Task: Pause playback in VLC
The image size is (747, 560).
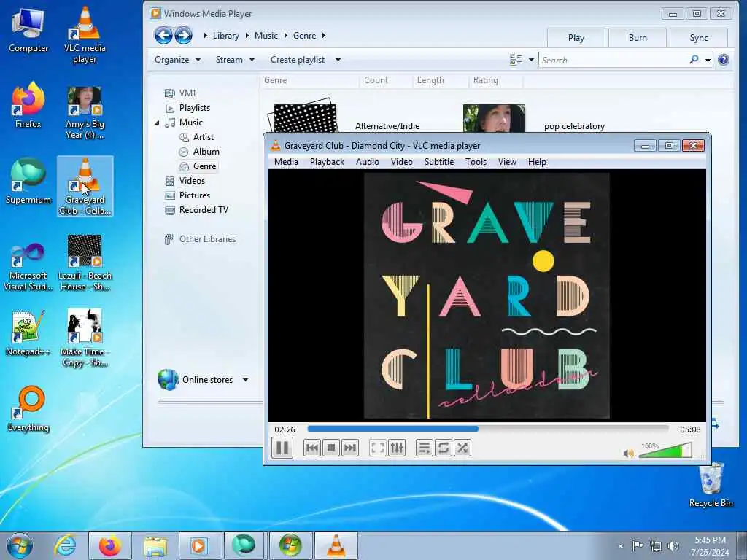Action: 282,448
